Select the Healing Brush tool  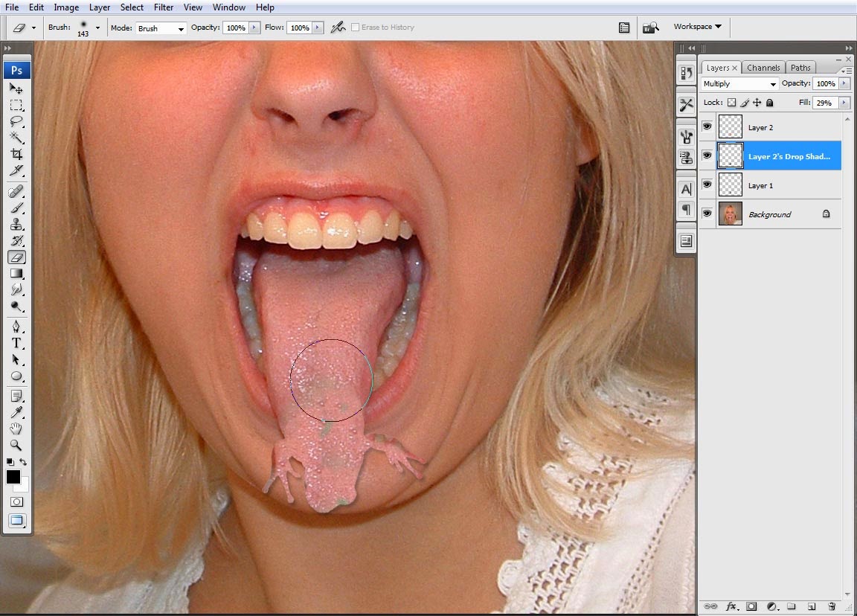pos(16,191)
